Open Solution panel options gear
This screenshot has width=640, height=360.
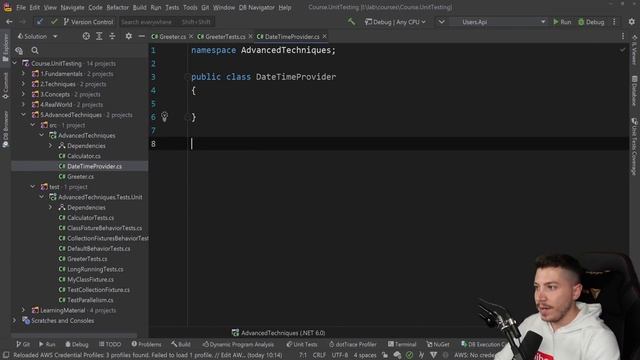click(x=129, y=36)
